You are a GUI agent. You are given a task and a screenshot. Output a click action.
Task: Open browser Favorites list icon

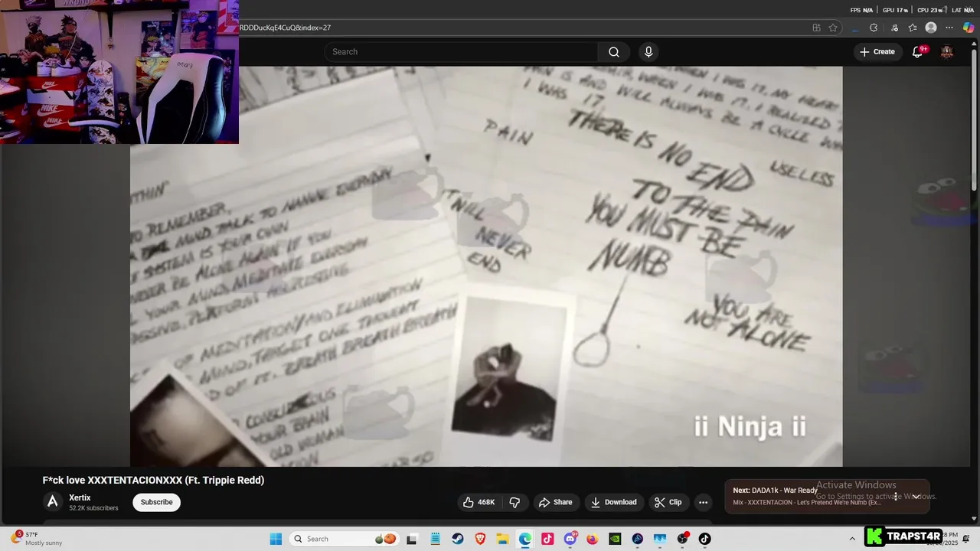point(913,28)
